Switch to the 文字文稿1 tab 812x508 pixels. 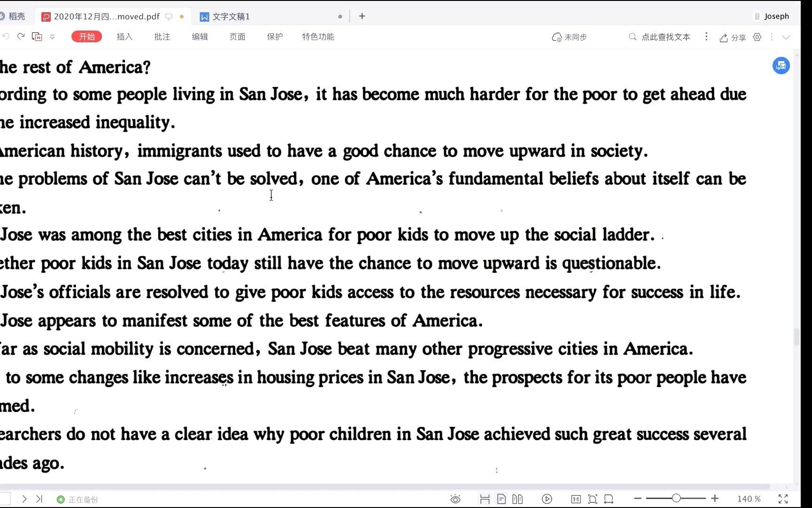(231, 16)
